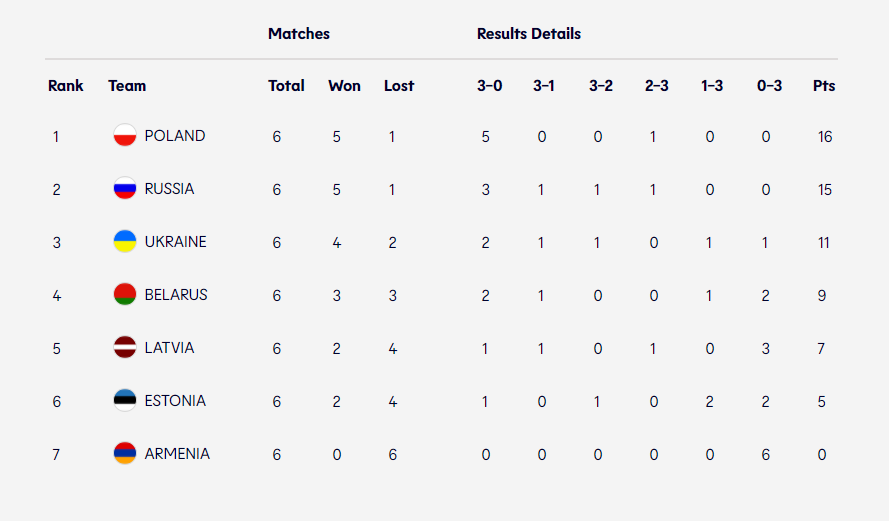
Task: Click the Total matches column header
Action: tap(286, 86)
